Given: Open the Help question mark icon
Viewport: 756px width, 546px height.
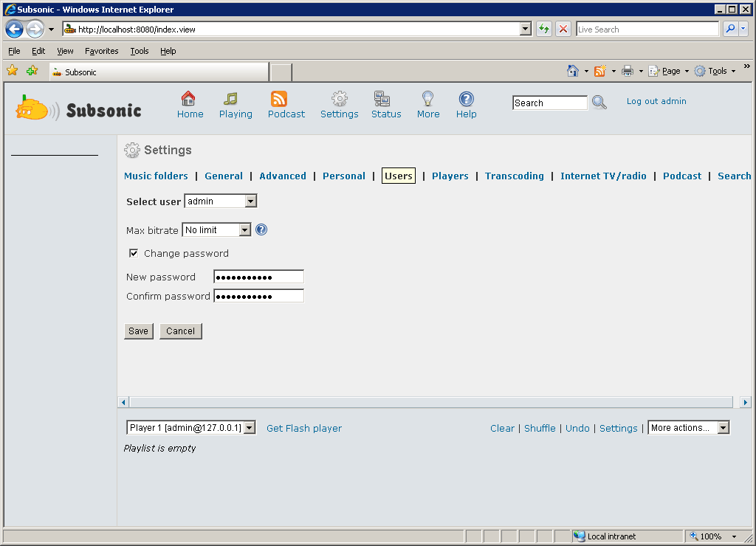Looking at the screenshot, I should [467, 99].
